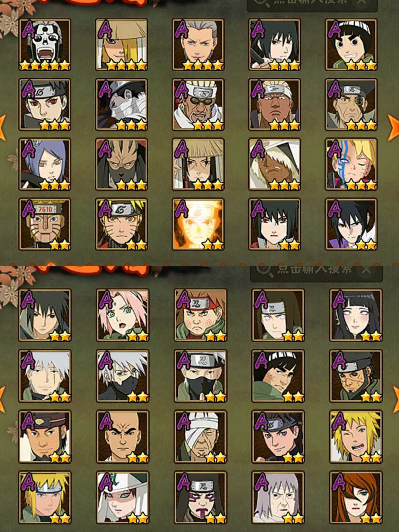Screen dimensions: 399x532
Task: Select the boy with blue face markings
Action: 351,164
